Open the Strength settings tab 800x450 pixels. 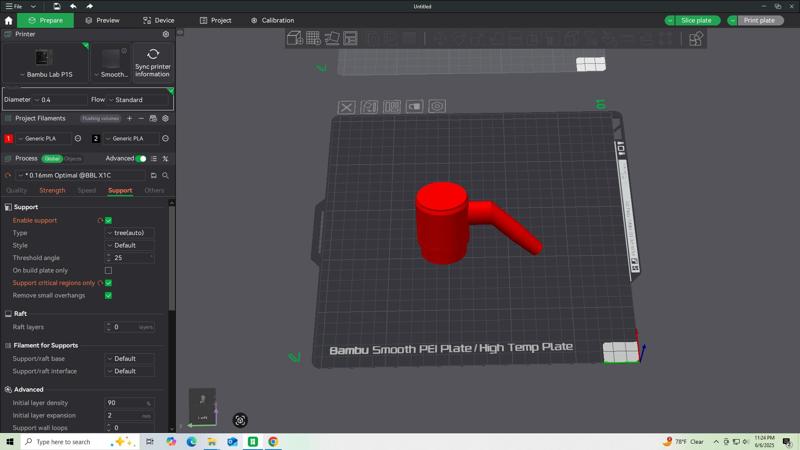52,190
